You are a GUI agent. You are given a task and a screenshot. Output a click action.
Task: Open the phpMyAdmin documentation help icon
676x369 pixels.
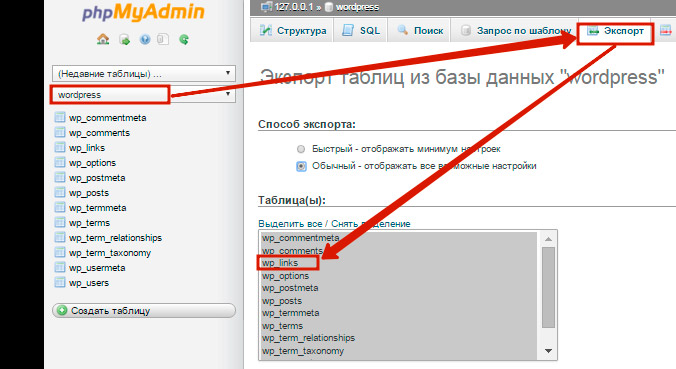[145, 40]
